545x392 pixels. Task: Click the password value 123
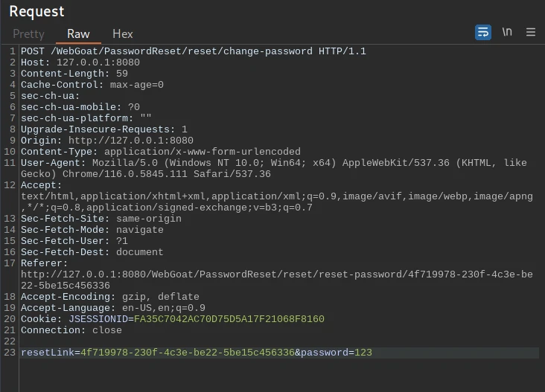(x=363, y=353)
